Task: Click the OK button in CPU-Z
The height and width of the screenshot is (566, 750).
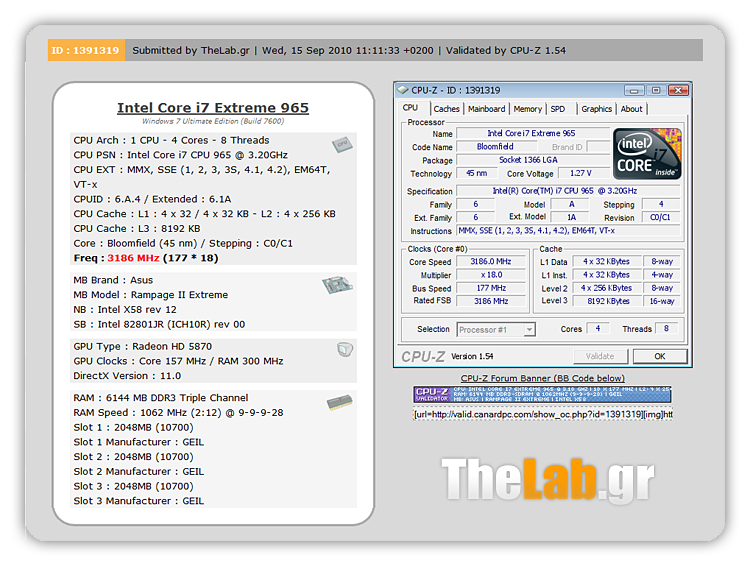Action: 660,356
